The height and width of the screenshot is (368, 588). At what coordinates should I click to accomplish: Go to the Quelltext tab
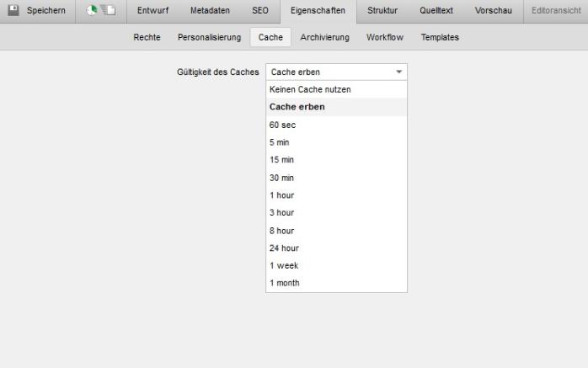[436, 10]
